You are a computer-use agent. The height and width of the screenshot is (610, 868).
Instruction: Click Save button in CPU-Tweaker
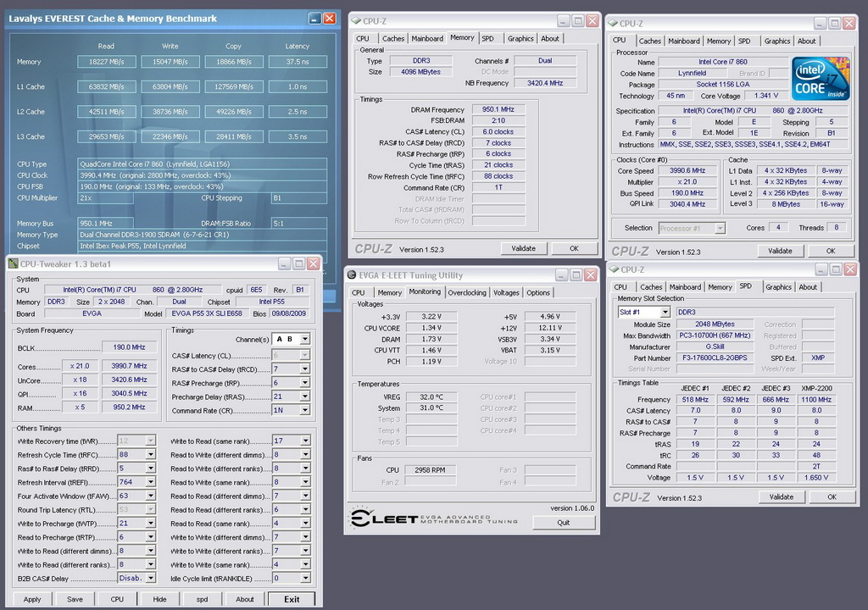point(75,599)
